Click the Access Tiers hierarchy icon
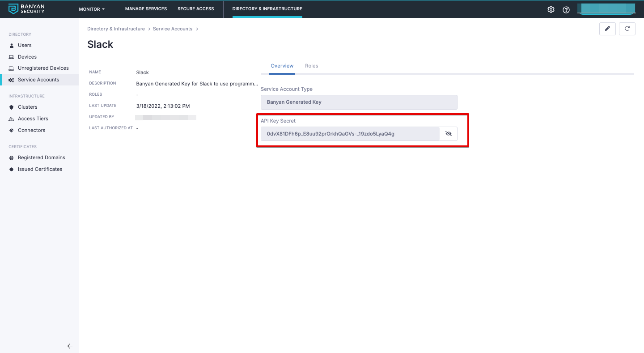Image resolution: width=644 pixels, height=353 pixels. pos(12,119)
